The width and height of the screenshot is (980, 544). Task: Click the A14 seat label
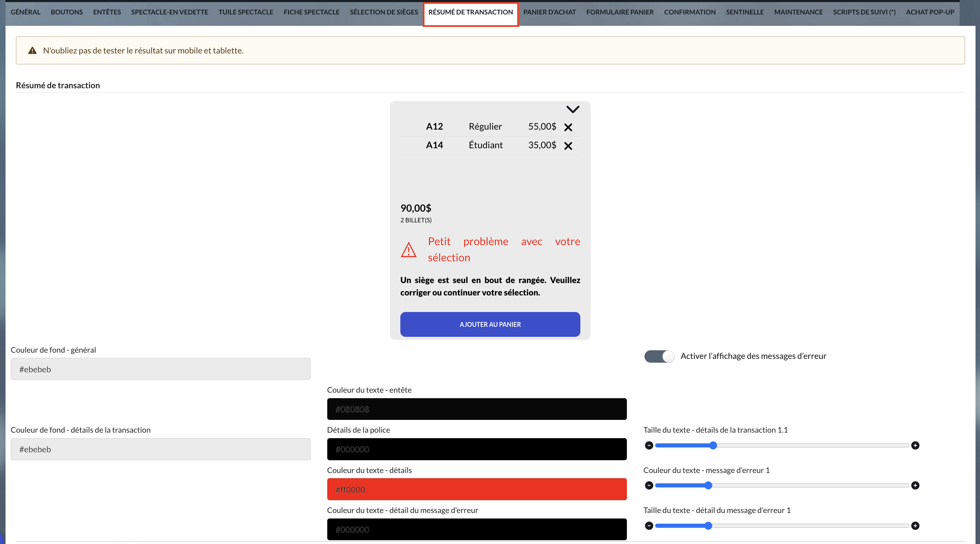point(434,145)
